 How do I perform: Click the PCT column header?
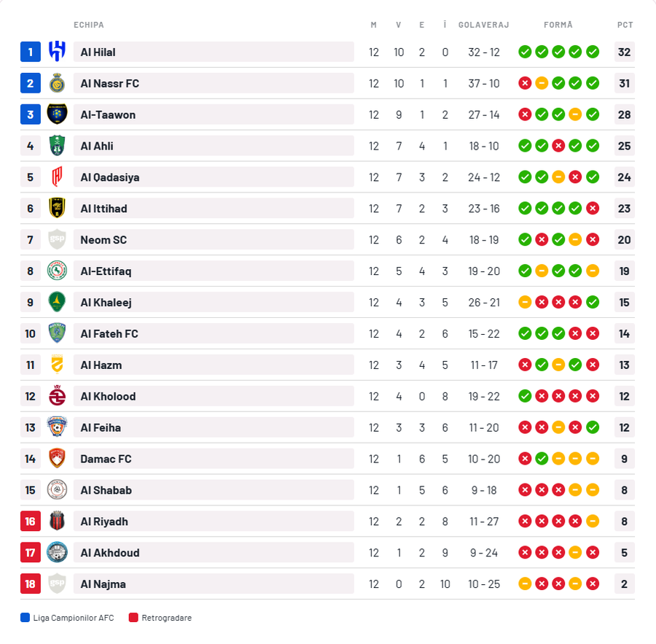(625, 25)
